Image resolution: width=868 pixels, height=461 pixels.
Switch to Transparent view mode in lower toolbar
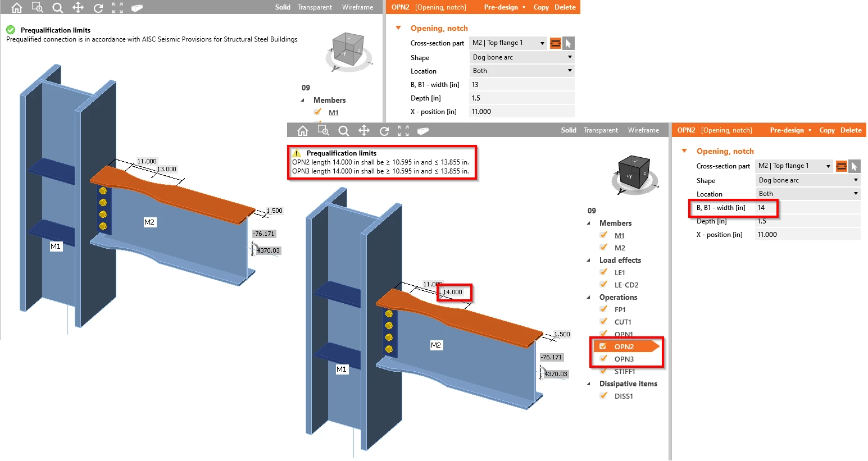click(601, 130)
